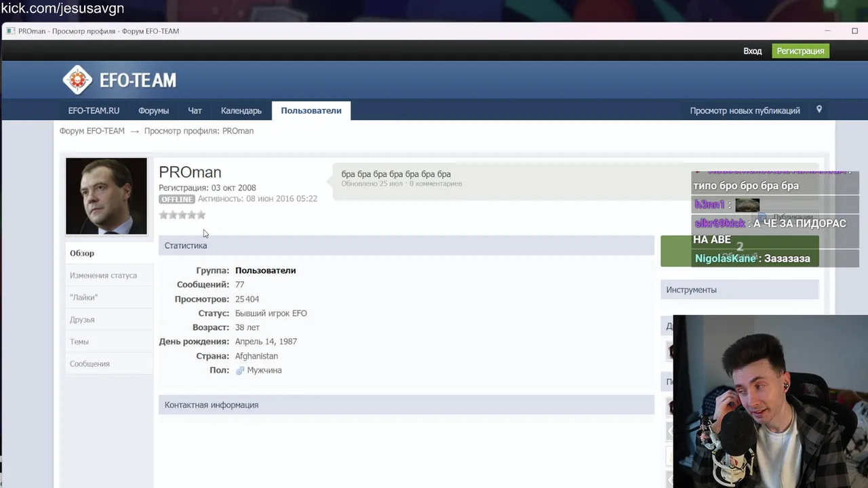
Task: Click the Инструменты panel header
Action: 740,289
